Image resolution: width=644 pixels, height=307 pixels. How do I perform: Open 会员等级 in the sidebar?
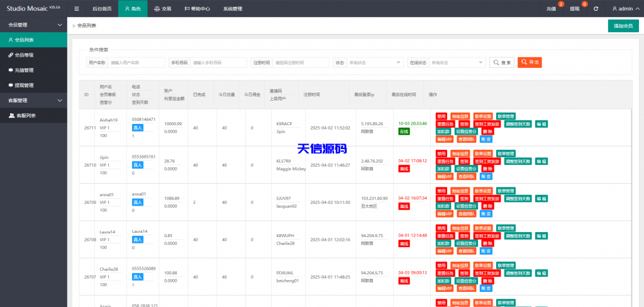(x=25, y=55)
